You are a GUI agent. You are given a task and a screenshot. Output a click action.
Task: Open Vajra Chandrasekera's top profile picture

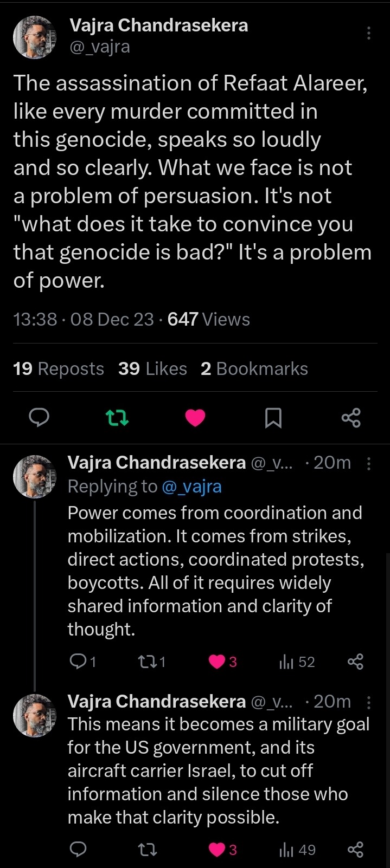click(35, 37)
